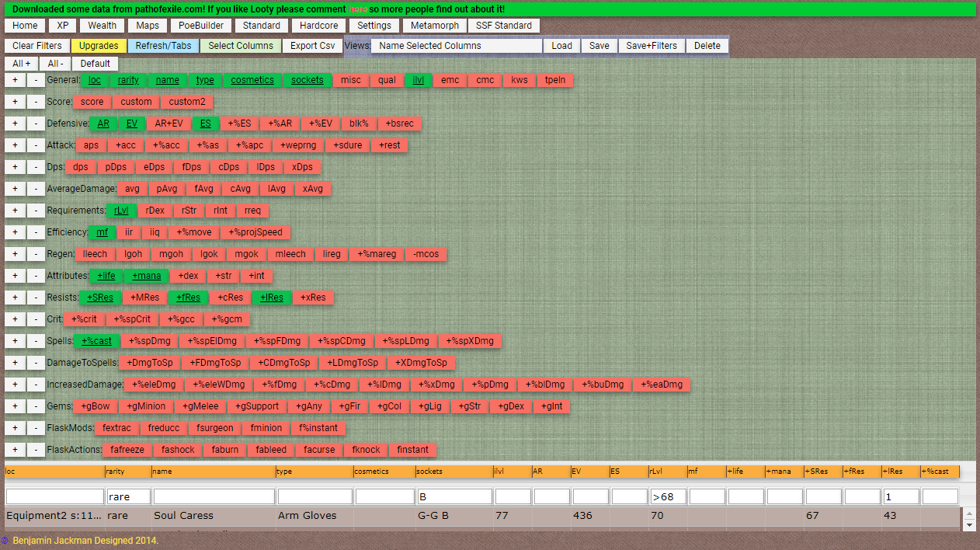Disable the EV column
Viewport: 980px width, 550px height.
pos(132,124)
